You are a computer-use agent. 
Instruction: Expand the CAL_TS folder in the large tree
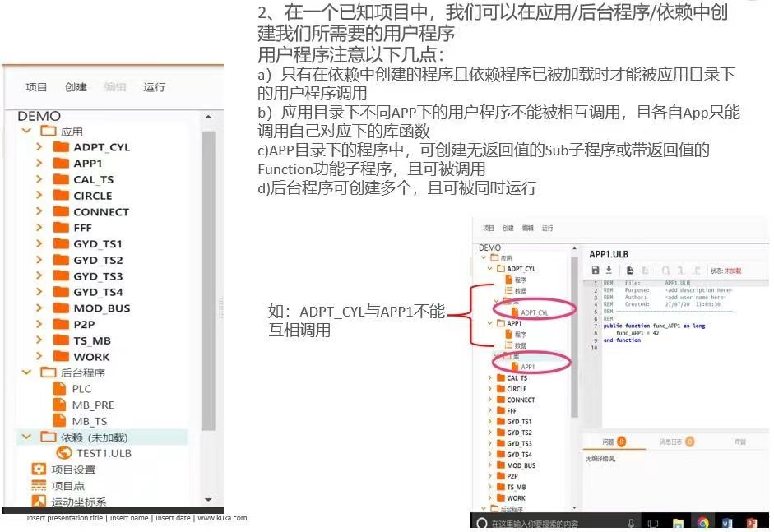point(39,179)
